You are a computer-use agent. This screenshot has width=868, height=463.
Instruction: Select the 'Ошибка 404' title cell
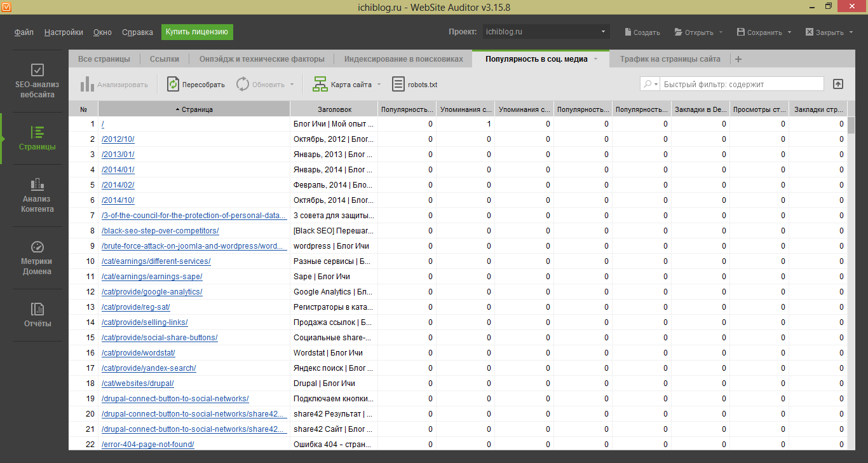pyautogui.click(x=334, y=445)
